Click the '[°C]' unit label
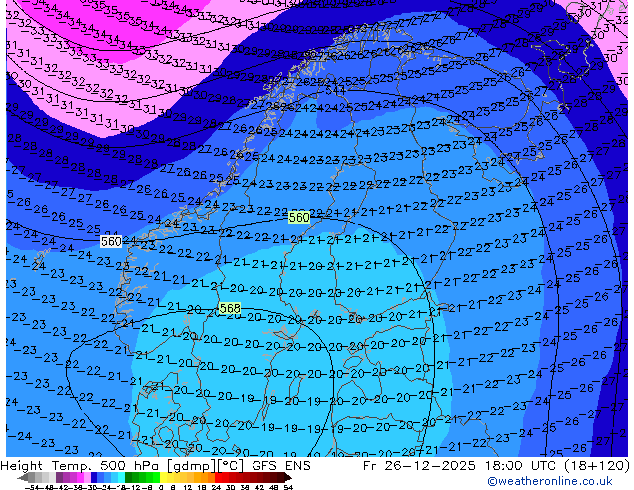The height and width of the screenshot is (490, 634). pos(230,466)
